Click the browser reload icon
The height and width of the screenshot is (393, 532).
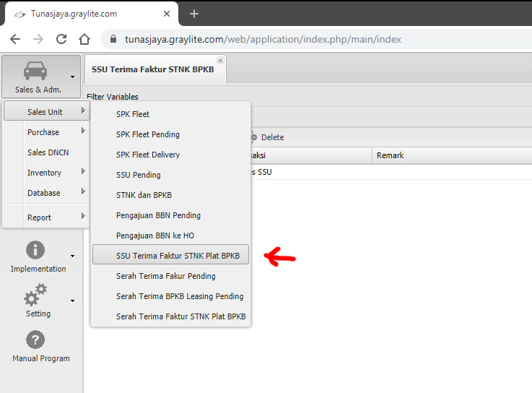[x=61, y=39]
